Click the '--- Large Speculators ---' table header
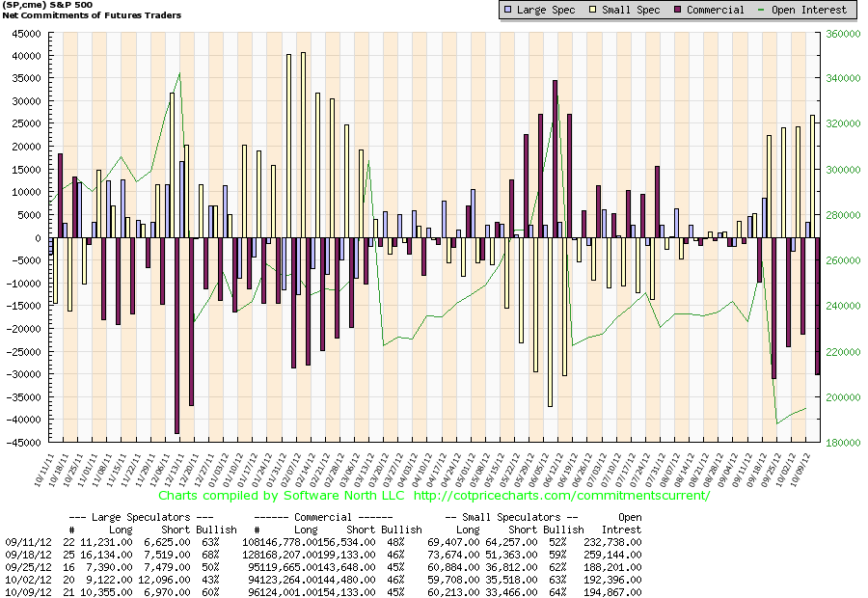The image size is (868, 598). [x=141, y=517]
